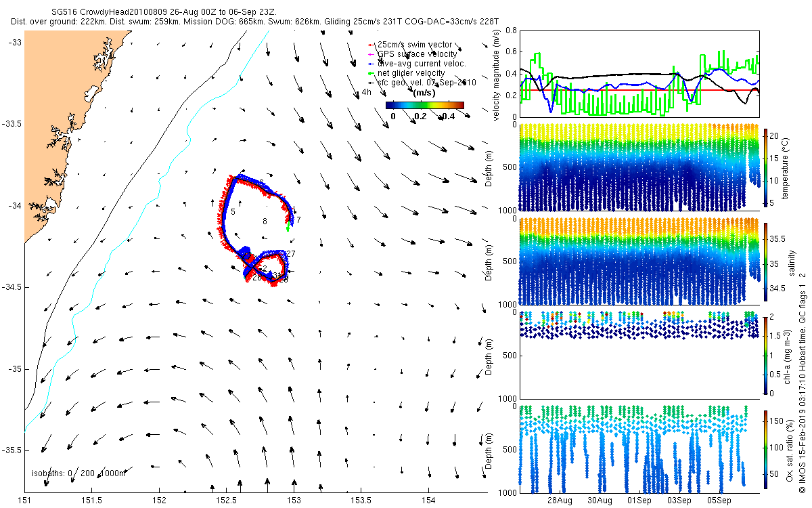Click the '34.5' tick on salinity colorbar

(777, 289)
